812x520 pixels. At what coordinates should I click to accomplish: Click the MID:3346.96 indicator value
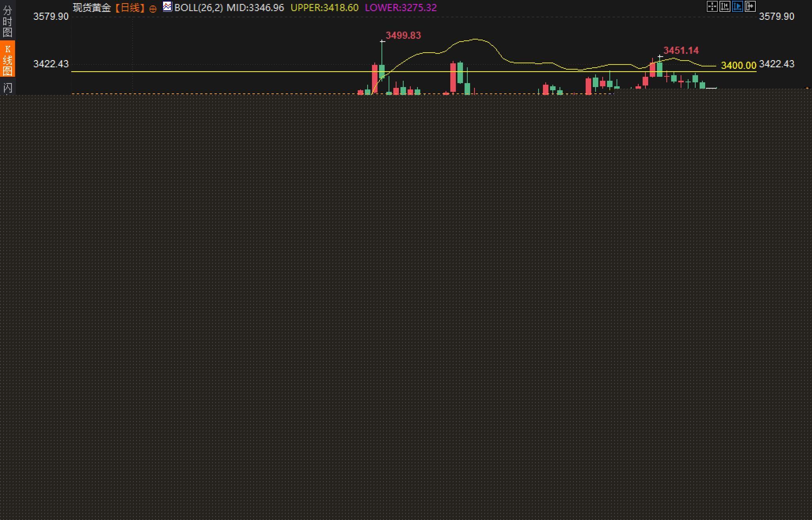(x=255, y=8)
